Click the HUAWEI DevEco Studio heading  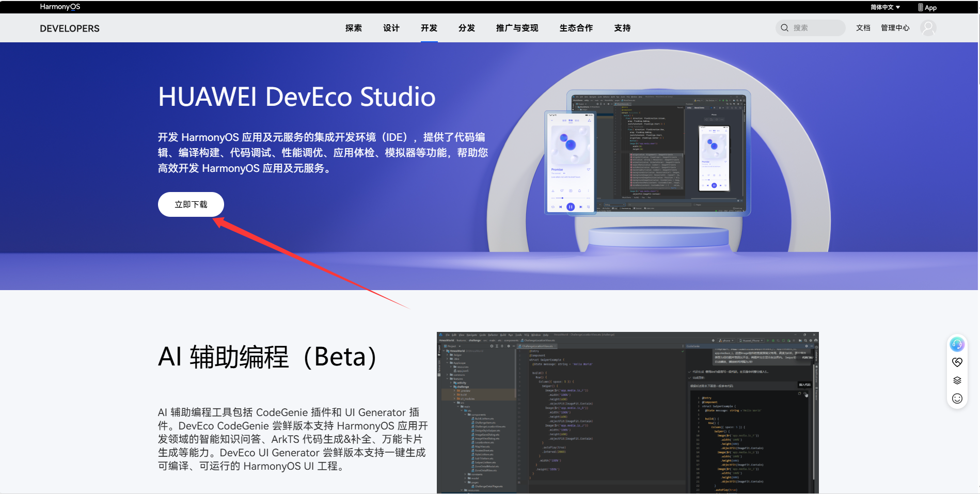point(297,97)
